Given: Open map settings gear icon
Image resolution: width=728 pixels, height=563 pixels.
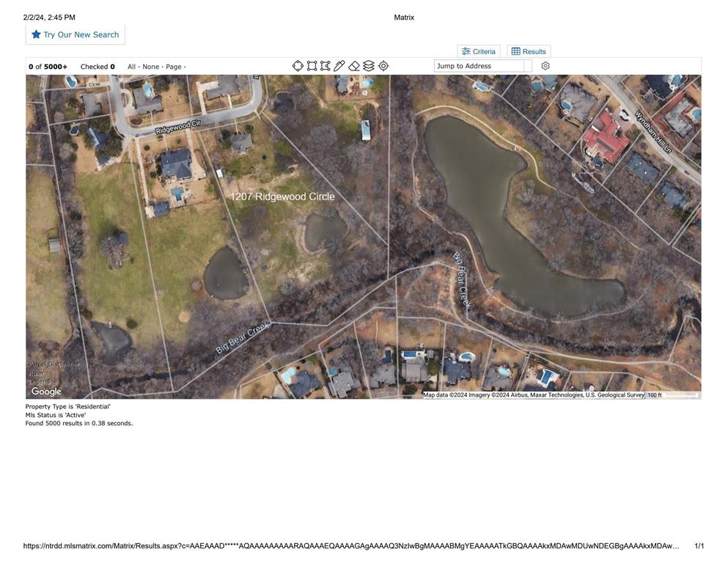Looking at the screenshot, I should [545, 66].
